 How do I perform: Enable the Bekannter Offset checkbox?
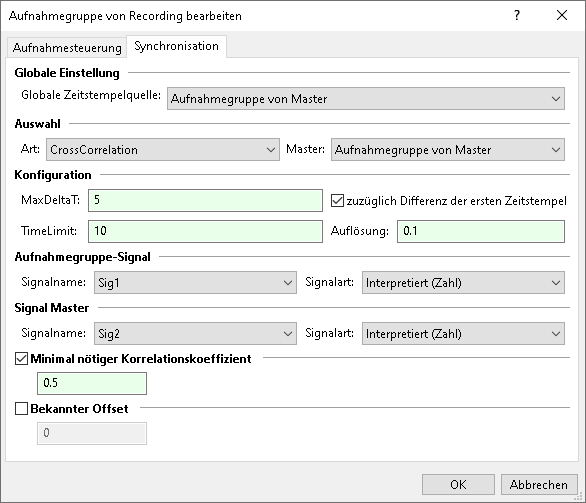21,409
